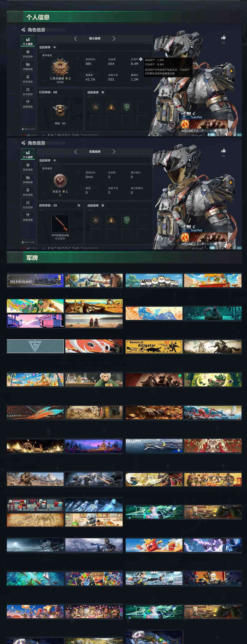Open 个人信息 tab in 烽火地带 panel
The height and width of the screenshot is (644, 247).
click(28, 41)
